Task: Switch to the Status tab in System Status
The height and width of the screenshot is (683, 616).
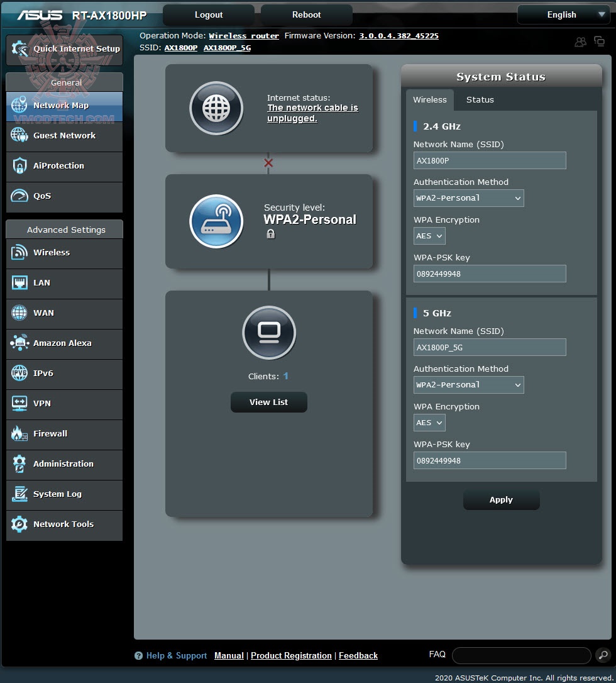Action: coord(480,100)
